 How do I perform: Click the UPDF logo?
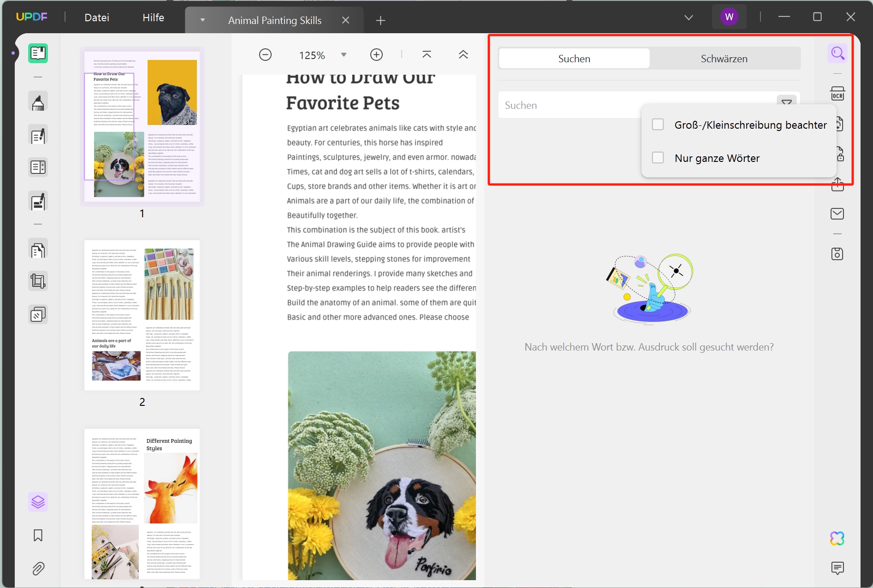[x=32, y=17]
